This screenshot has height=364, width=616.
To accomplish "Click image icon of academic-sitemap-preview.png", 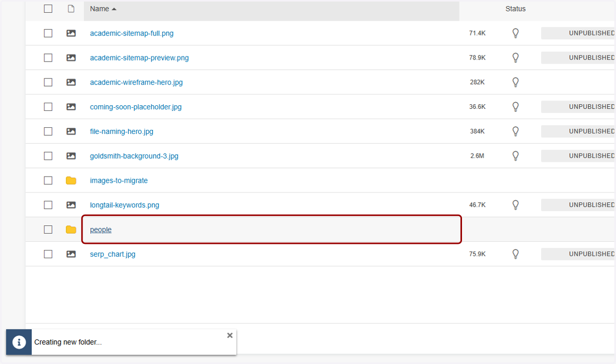I will 71,58.
